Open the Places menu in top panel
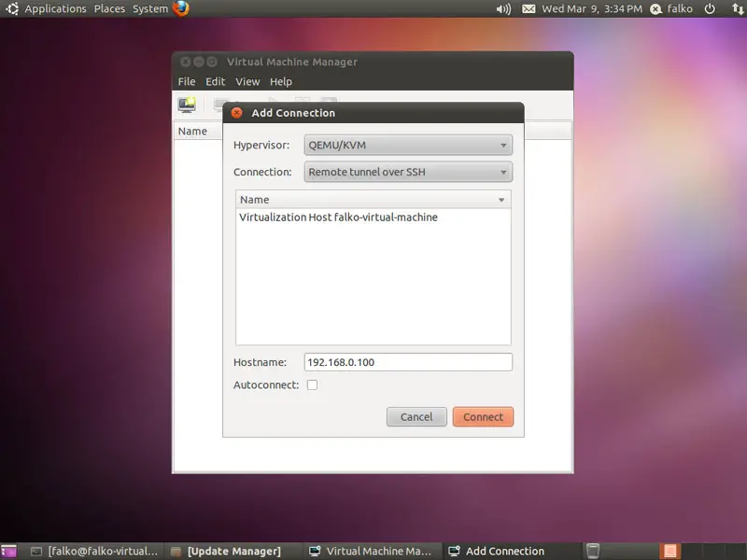This screenshot has height=560, width=747. (109, 8)
